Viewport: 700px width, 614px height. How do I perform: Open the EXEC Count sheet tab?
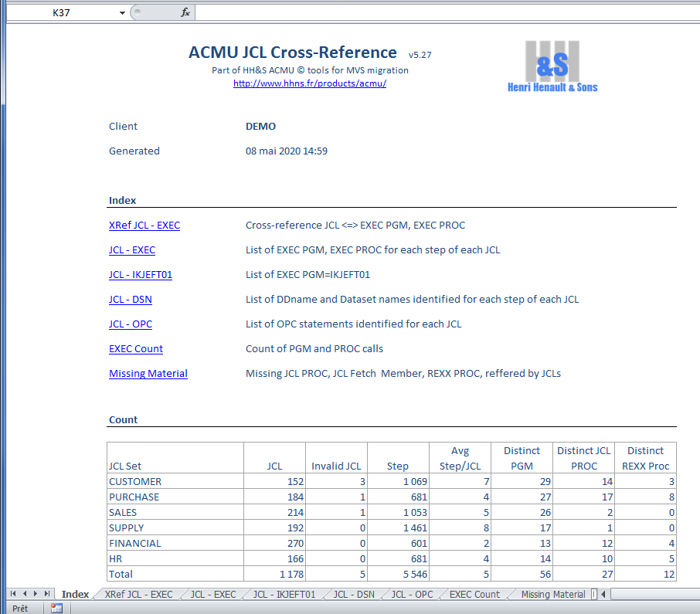point(474,594)
